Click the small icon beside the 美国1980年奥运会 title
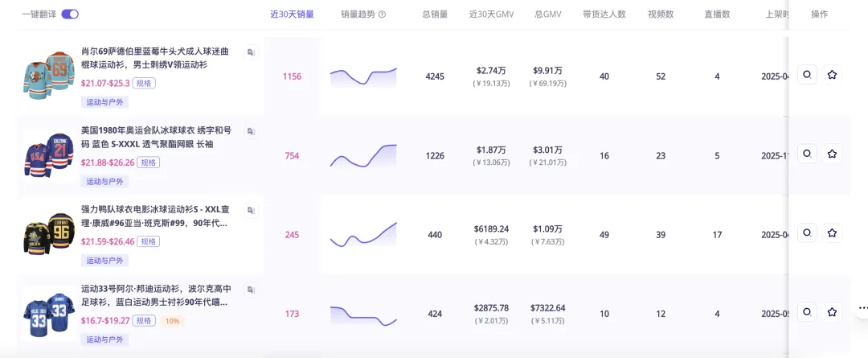The height and width of the screenshot is (358, 868). click(x=251, y=131)
